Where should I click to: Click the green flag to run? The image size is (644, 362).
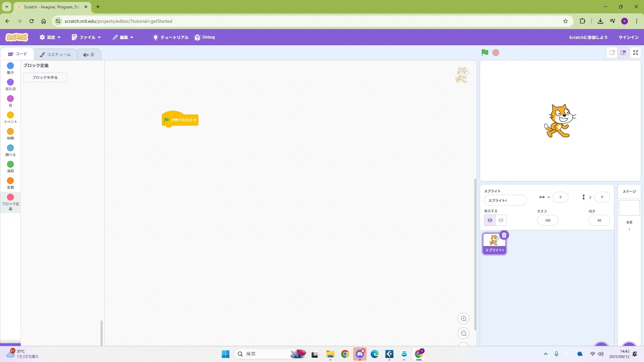pos(485,53)
